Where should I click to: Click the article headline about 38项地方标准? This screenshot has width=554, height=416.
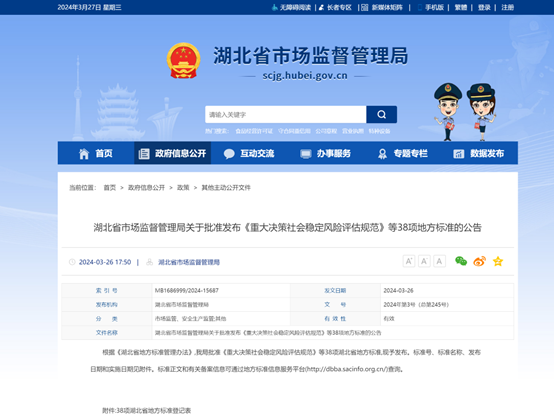coord(288,228)
